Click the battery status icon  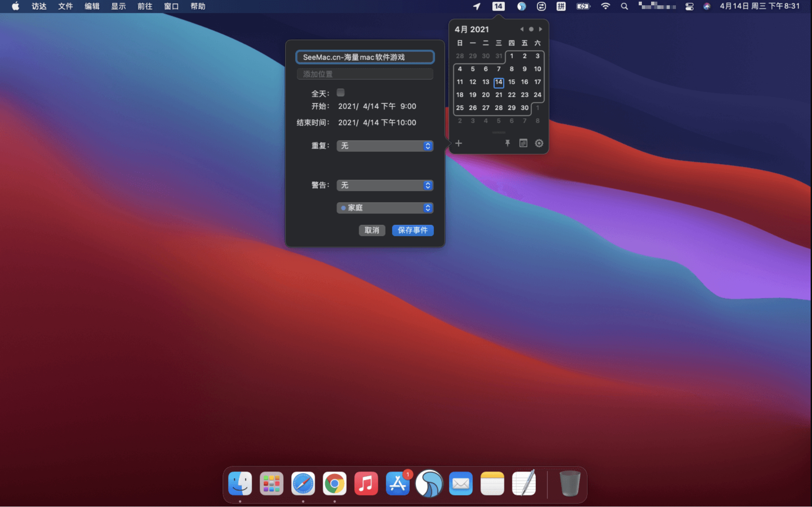(x=583, y=6)
